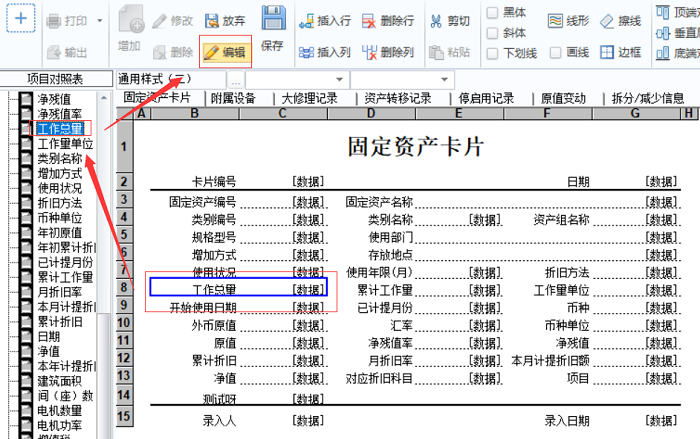Open the 打印 dropdown arrow
Screen dimensions: 700x439
pyautogui.click(x=100, y=21)
